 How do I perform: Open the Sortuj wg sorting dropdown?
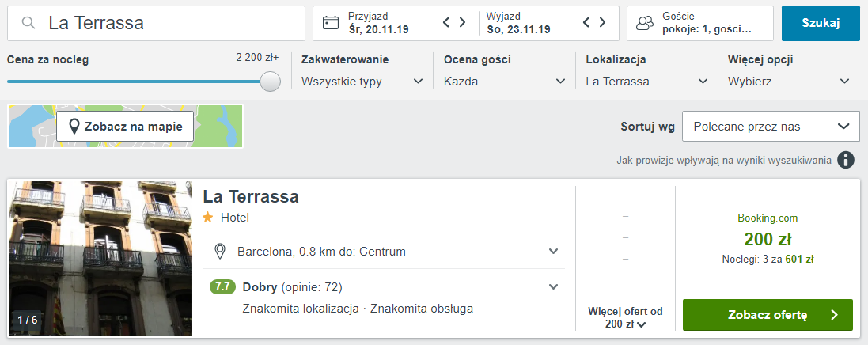pyautogui.click(x=771, y=127)
